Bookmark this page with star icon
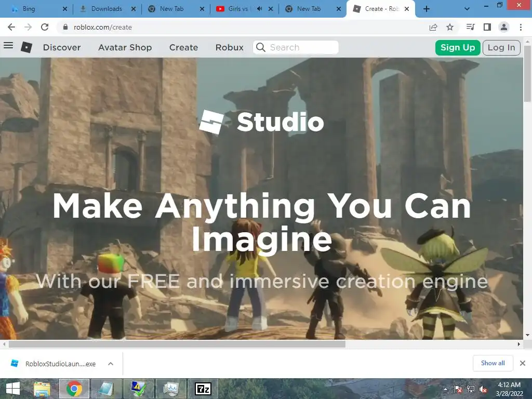The image size is (532, 399). [450, 27]
